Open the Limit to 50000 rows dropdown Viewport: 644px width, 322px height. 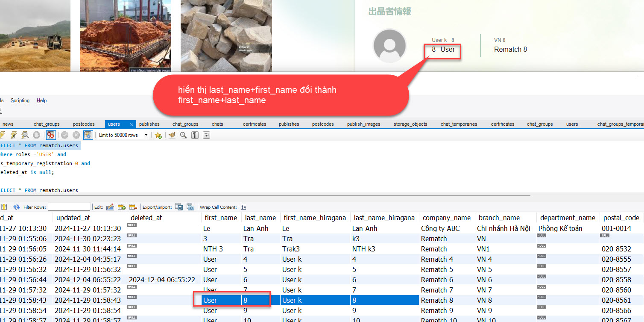coord(146,135)
